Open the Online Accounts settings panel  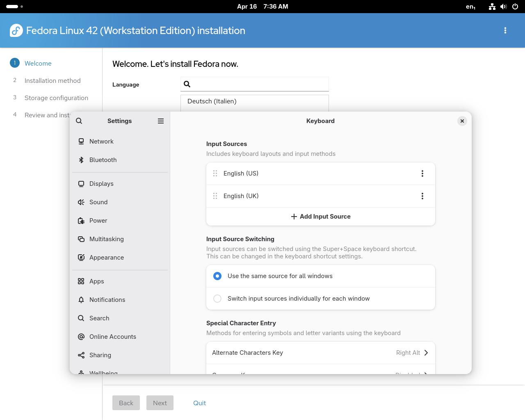pos(120,337)
